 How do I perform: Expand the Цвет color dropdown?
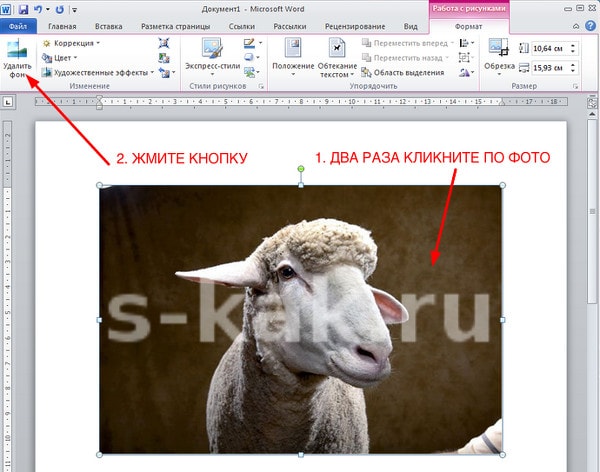tap(75, 58)
